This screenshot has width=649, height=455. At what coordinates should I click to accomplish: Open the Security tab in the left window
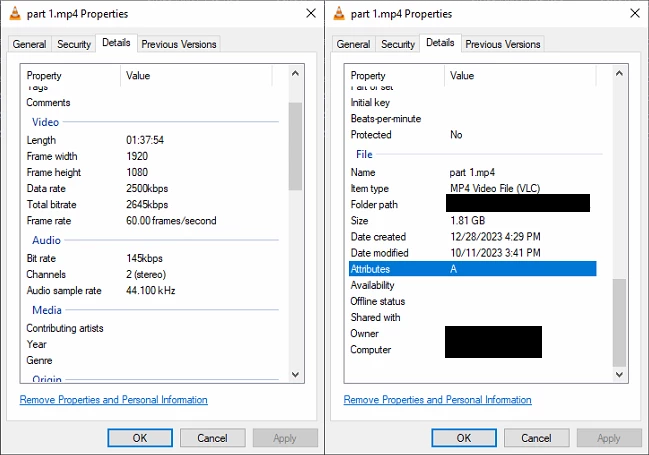pyautogui.click(x=74, y=44)
